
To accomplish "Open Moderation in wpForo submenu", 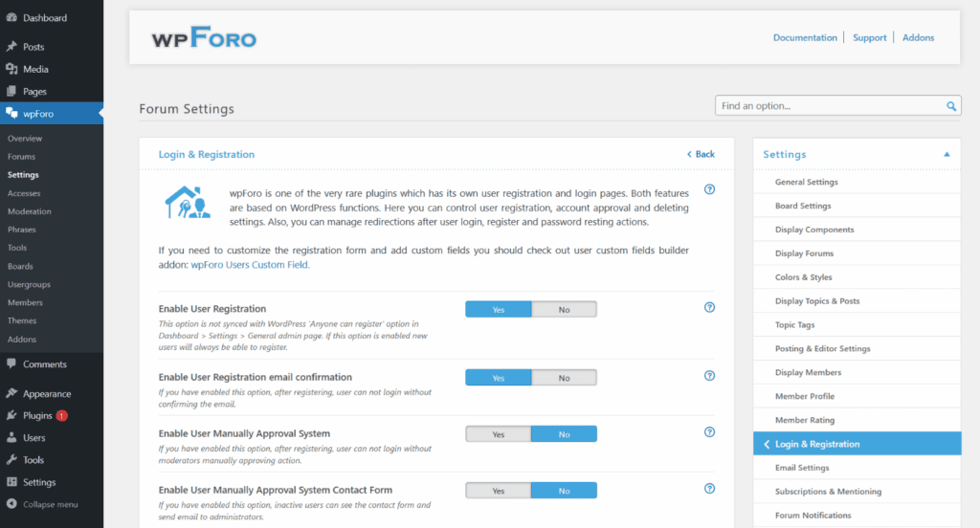I will 30,211.
